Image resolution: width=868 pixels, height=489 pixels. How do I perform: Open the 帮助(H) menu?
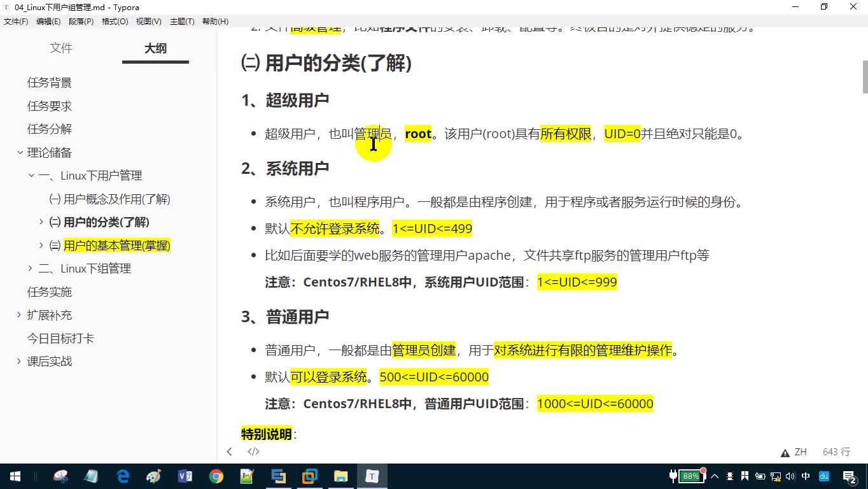tap(215, 21)
